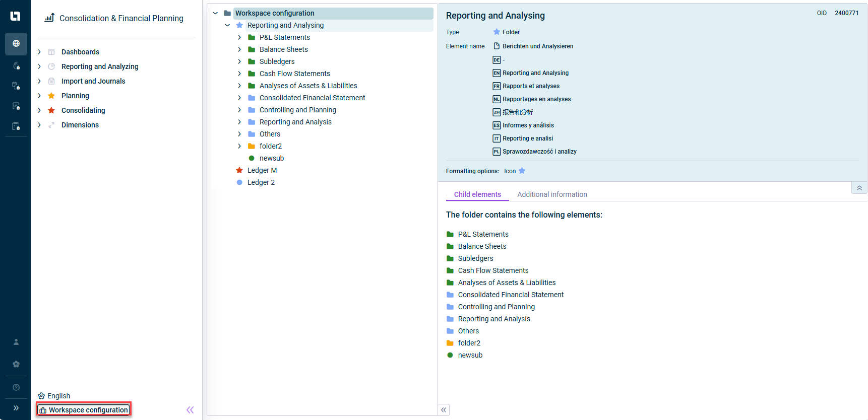Collapse the Reporting and Analysing tree folder
Screen dimensions: 868x420
(x=227, y=25)
